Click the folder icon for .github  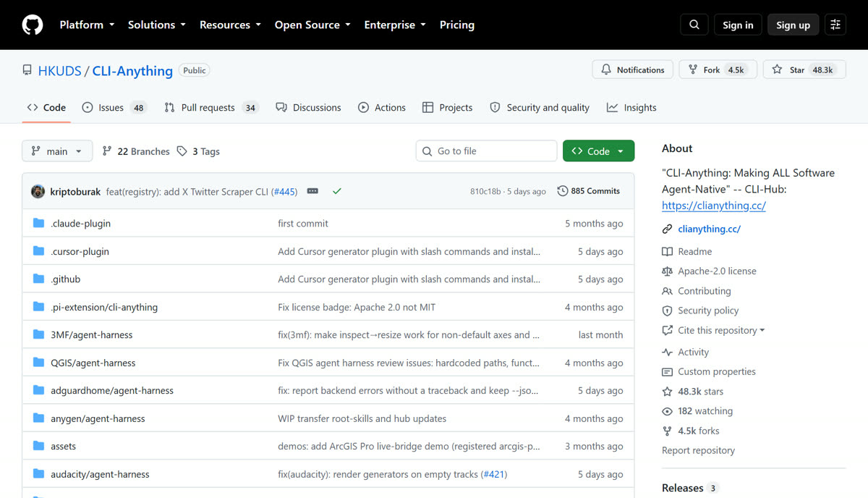[38, 279]
